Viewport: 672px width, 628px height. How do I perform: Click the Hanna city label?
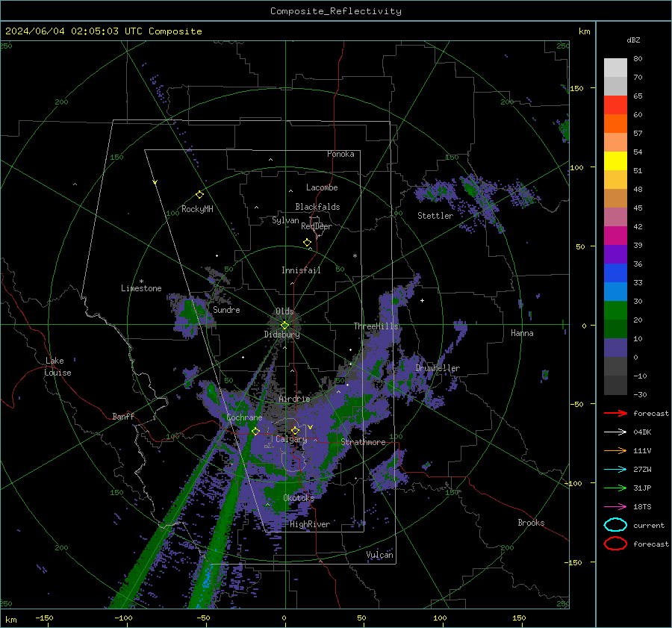(522, 332)
